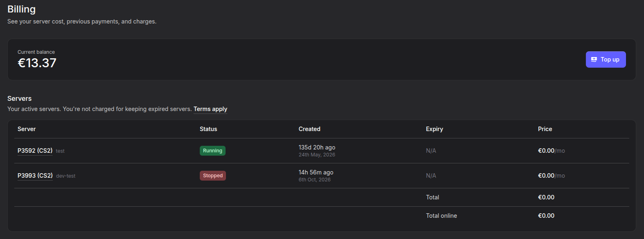Click the Total online label
Image resolution: width=644 pixels, height=239 pixels.
[x=442, y=216]
